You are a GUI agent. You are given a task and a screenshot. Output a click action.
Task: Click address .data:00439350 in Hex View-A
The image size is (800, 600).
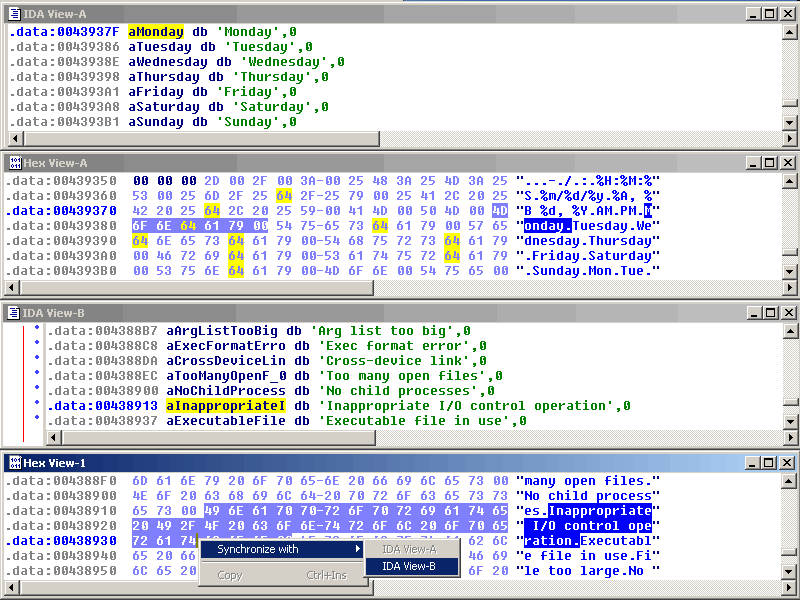coord(63,181)
